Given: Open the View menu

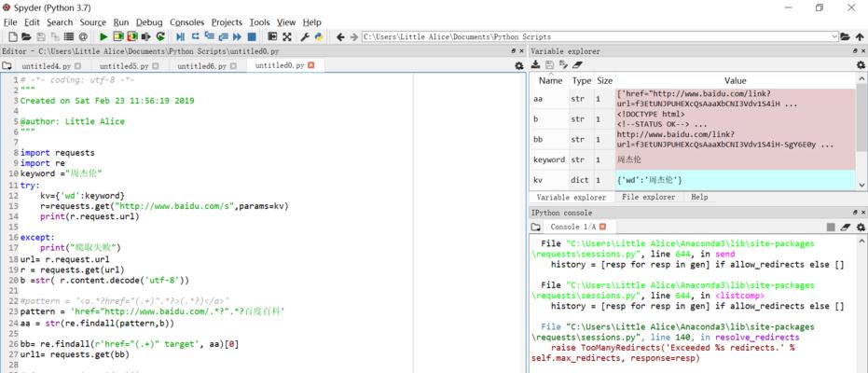Looking at the screenshot, I should pos(286,22).
